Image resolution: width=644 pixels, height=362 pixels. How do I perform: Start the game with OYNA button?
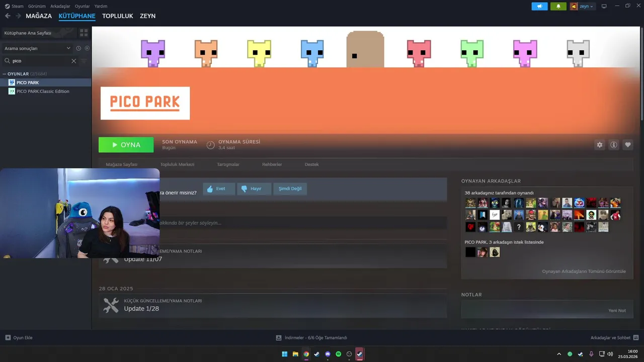click(x=126, y=145)
